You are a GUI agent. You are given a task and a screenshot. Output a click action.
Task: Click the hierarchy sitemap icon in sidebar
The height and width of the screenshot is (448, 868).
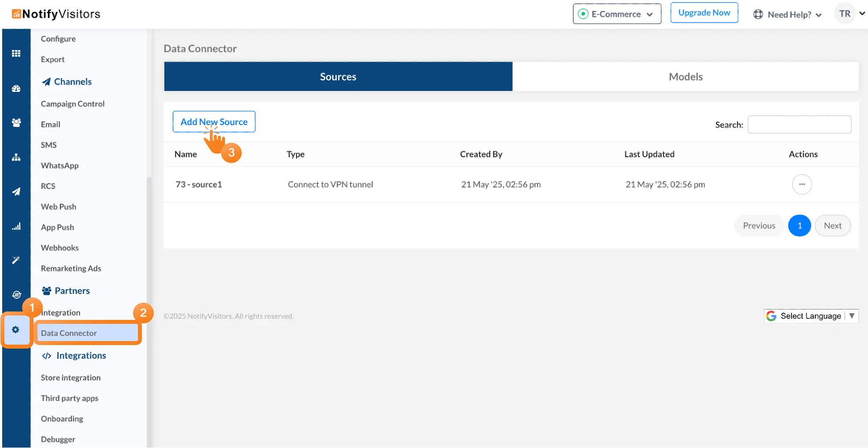16,157
